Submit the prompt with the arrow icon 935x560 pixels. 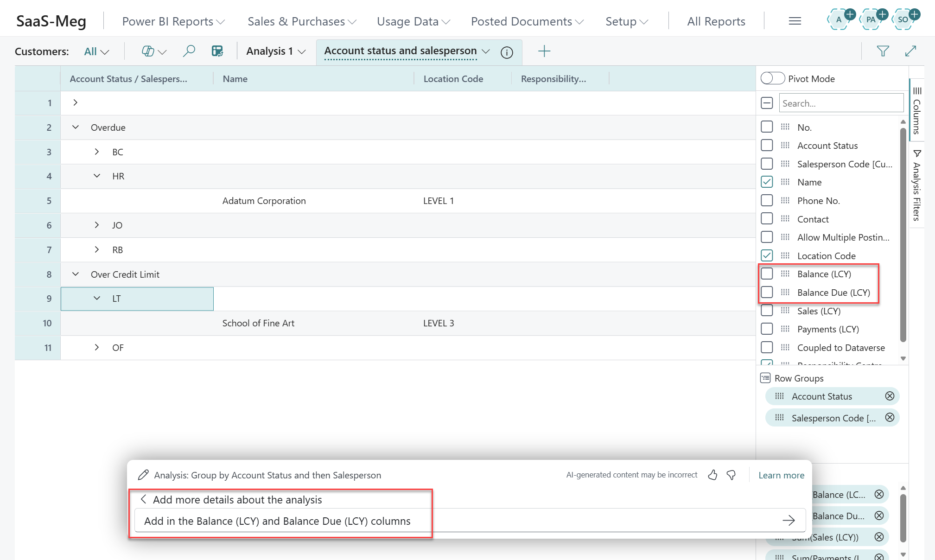tap(789, 520)
